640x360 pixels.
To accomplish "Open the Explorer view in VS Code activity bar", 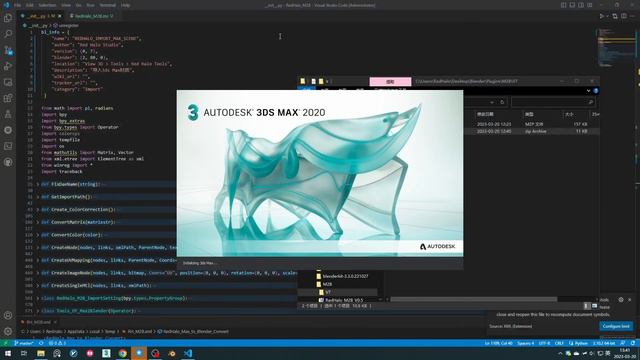I will [8, 18].
